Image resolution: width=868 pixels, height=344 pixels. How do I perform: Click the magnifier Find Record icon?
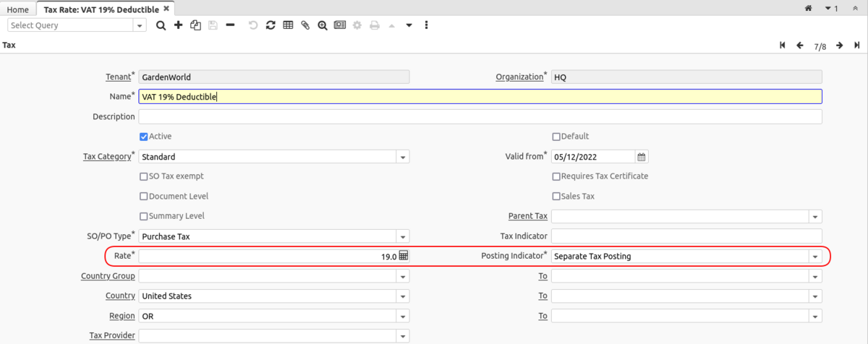click(161, 25)
